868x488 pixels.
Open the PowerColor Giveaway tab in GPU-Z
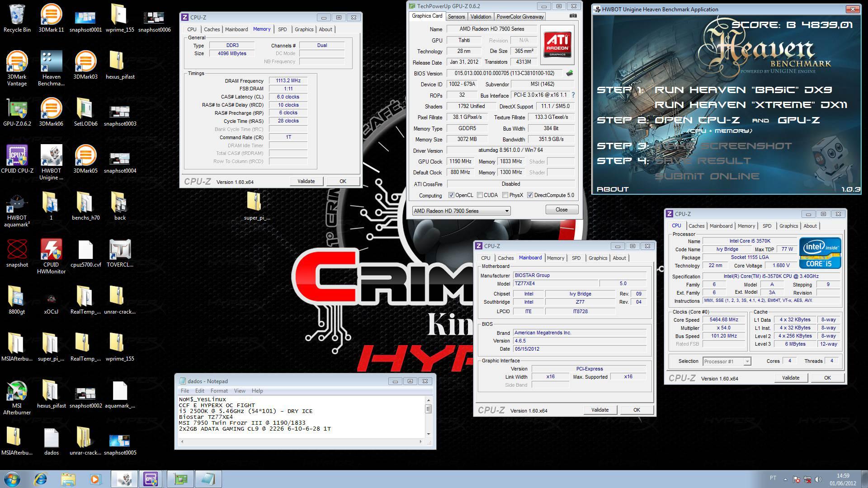pos(520,17)
